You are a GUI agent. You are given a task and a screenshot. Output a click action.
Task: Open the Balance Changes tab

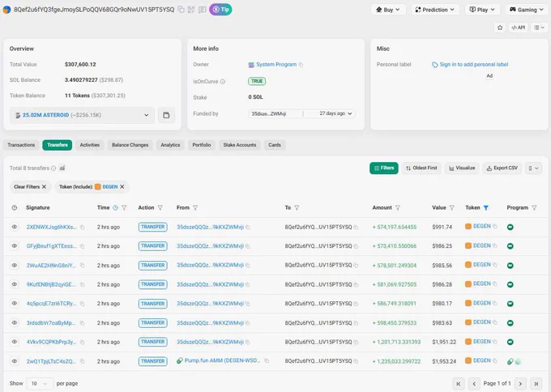130,145
